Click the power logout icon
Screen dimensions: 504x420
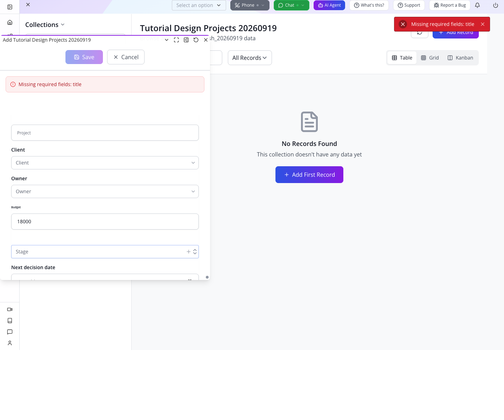coord(496,5)
